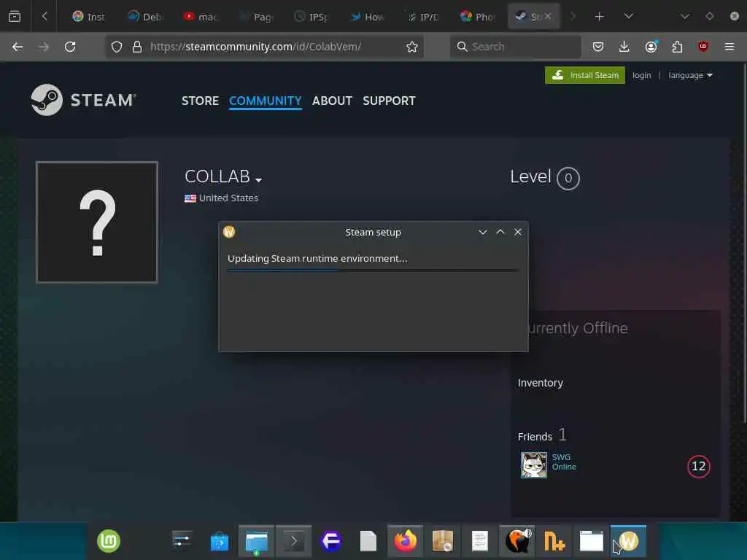Open the Inventory link

click(x=541, y=383)
